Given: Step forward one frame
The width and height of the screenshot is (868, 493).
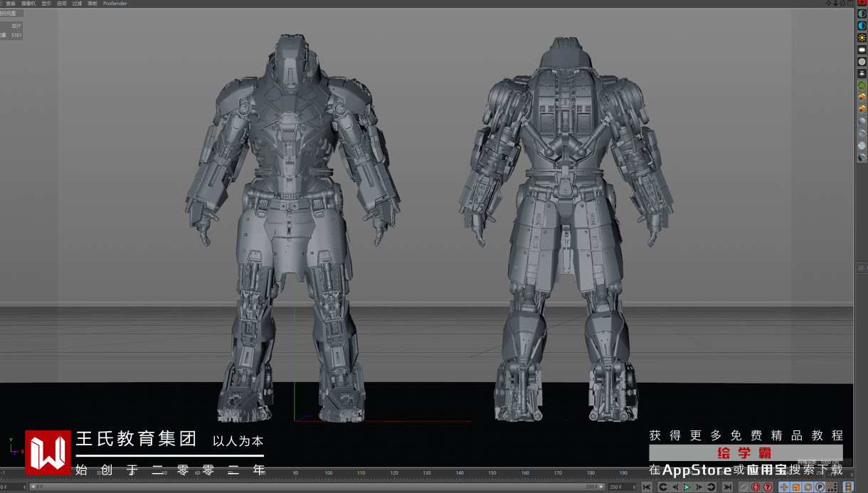Looking at the screenshot, I should click(699, 487).
